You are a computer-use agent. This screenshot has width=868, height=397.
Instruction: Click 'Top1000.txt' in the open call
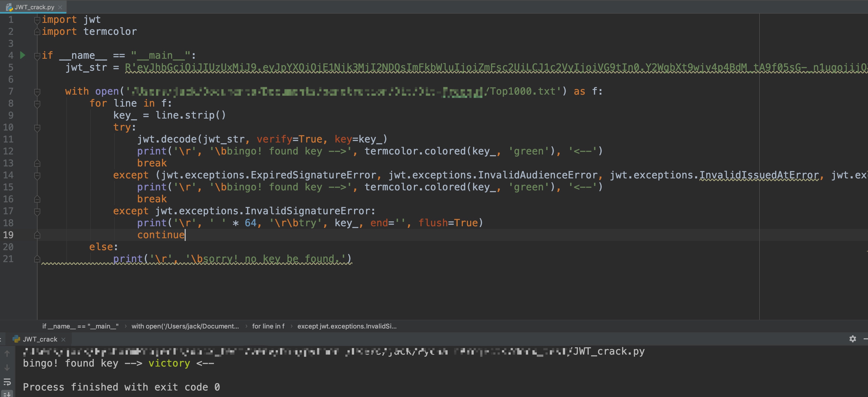[x=522, y=91]
